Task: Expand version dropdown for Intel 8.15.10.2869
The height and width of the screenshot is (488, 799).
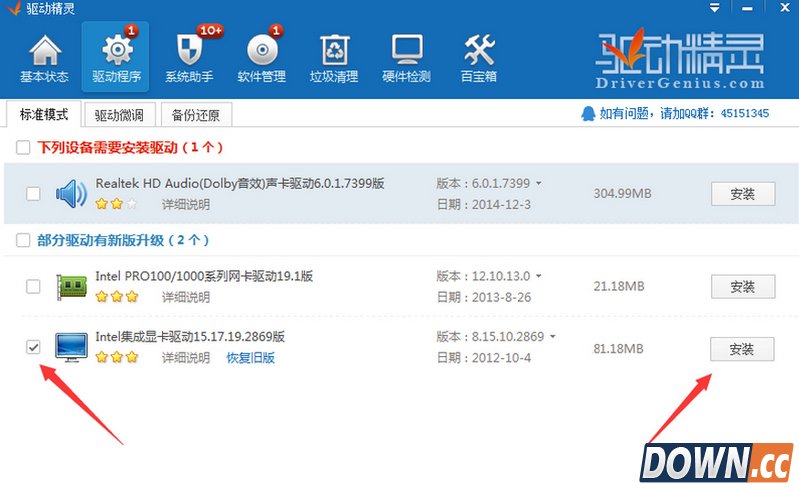Action: (553, 337)
